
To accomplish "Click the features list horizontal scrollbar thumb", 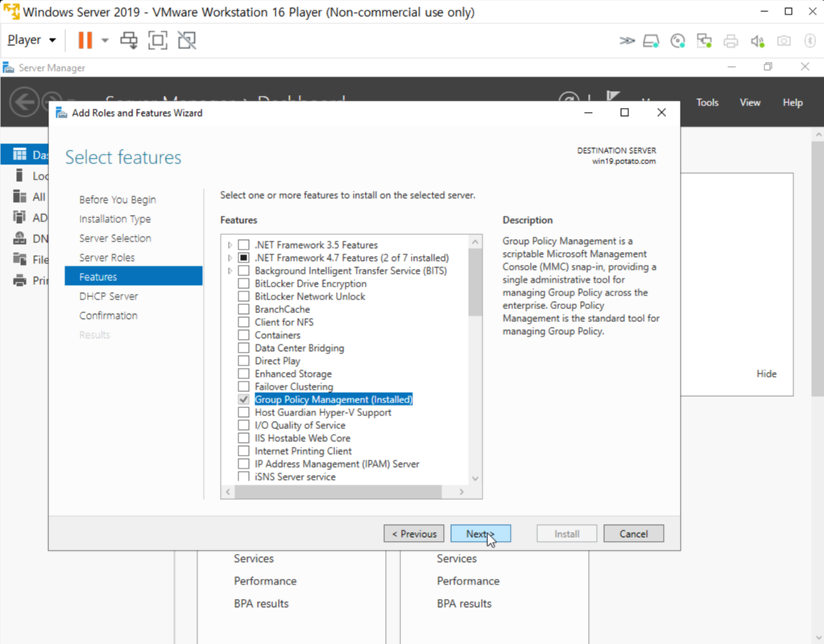I will (x=338, y=492).
